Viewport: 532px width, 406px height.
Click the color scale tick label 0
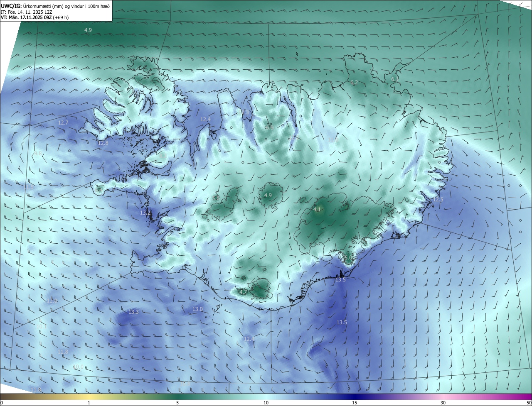click(x=2, y=403)
